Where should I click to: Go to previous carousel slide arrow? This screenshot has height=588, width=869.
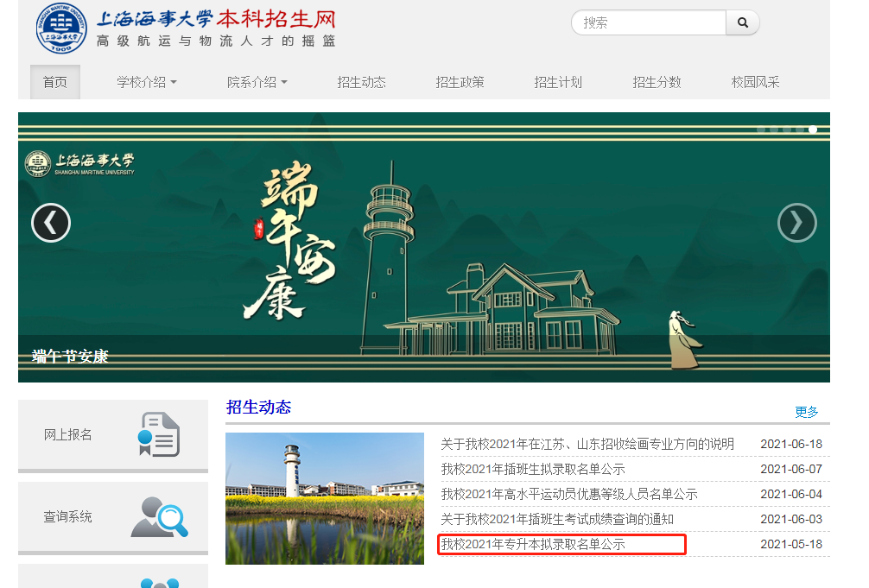click(51, 223)
